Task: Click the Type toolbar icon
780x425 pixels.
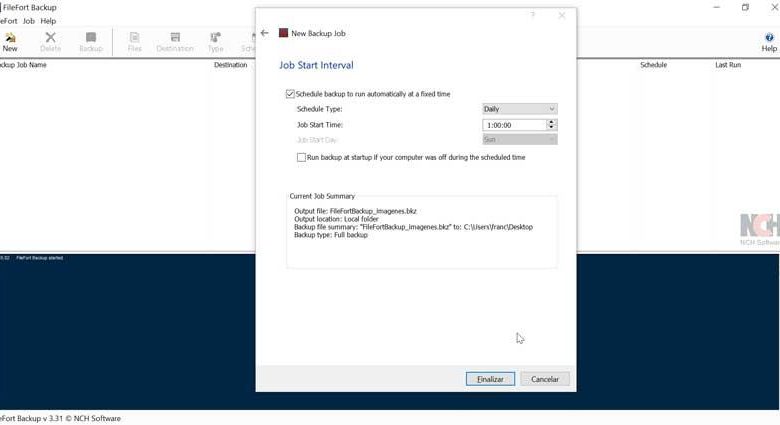Action: 215,42
